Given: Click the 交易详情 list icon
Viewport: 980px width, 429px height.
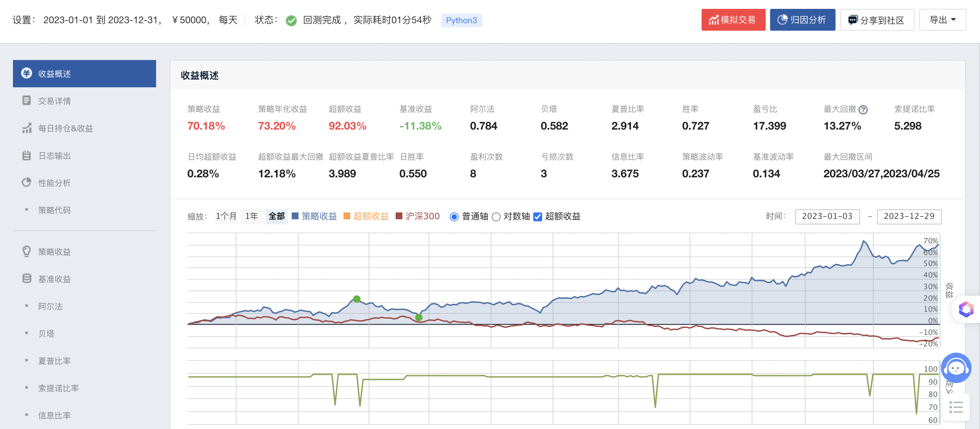Looking at the screenshot, I should 27,101.
